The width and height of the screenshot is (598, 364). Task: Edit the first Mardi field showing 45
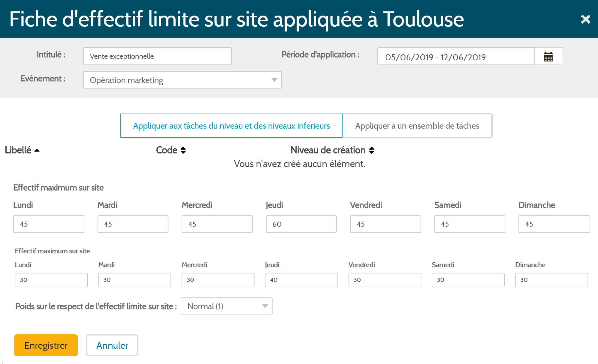133,224
